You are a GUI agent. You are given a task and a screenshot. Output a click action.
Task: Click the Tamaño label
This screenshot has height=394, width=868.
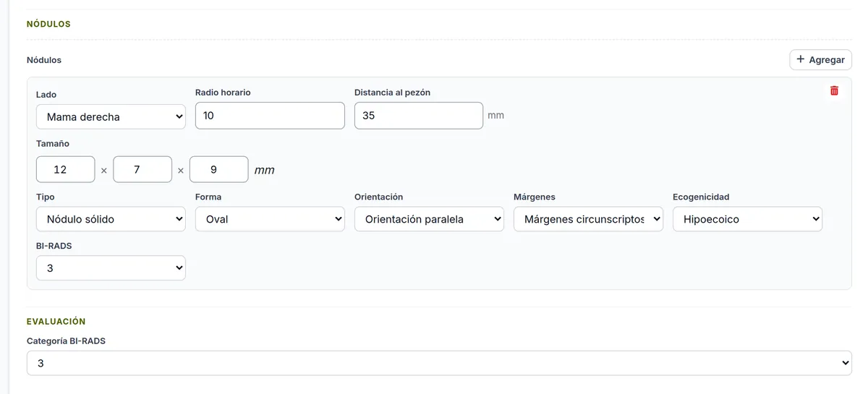point(53,143)
